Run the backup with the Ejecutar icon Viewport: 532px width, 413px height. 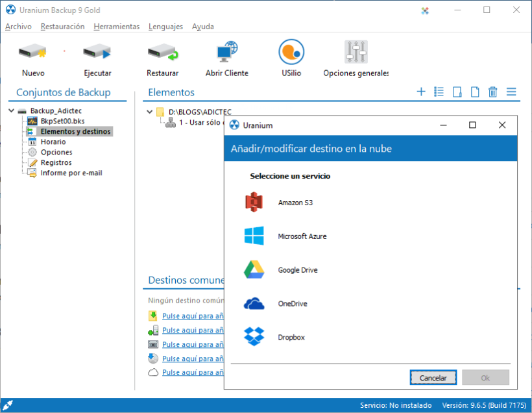[x=97, y=53]
